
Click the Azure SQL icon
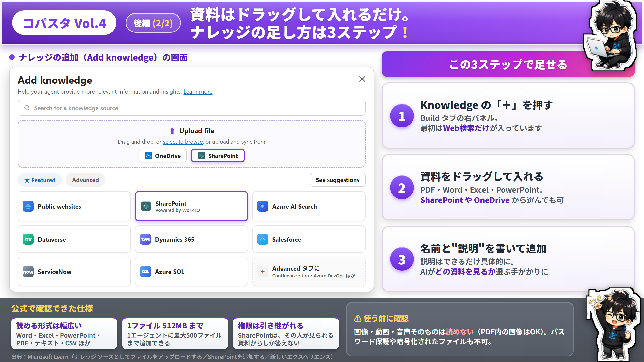[x=145, y=271]
